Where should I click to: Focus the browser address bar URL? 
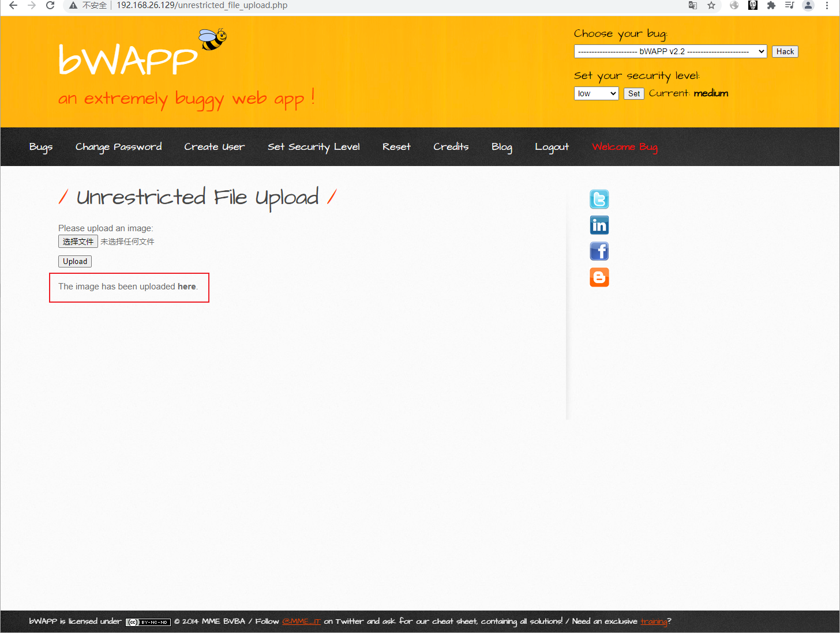tap(202, 5)
